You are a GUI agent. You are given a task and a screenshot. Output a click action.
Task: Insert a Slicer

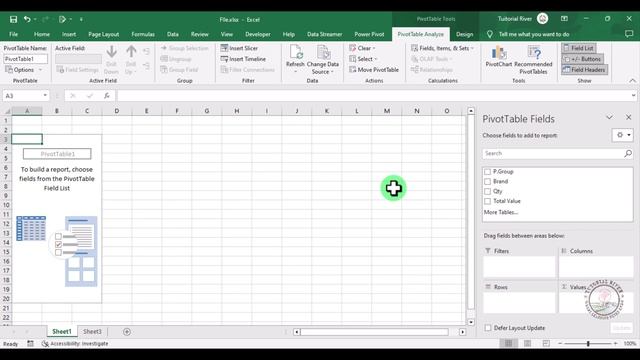coord(239,48)
